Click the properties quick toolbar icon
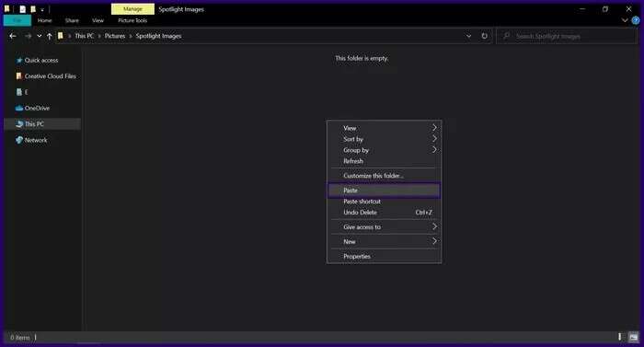Image resolution: width=644 pixels, height=347 pixels. [22, 9]
